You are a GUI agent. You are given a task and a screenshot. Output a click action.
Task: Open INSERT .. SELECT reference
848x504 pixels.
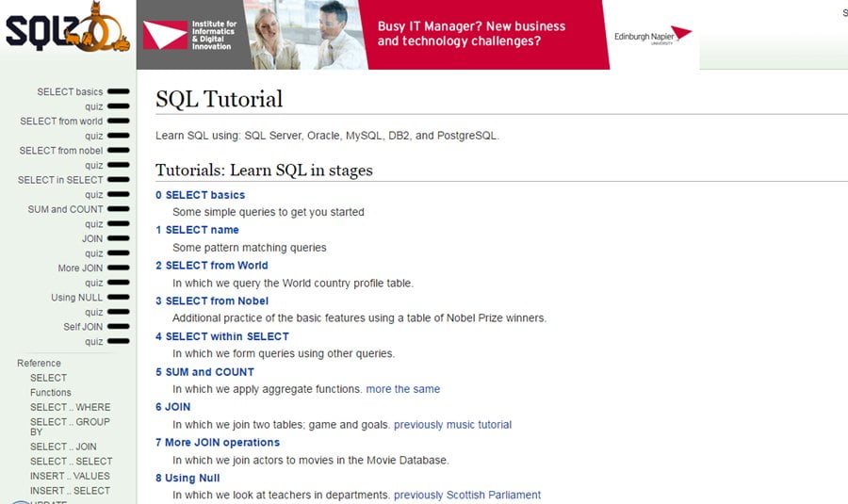pyautogui.click(x=71, y=491)
